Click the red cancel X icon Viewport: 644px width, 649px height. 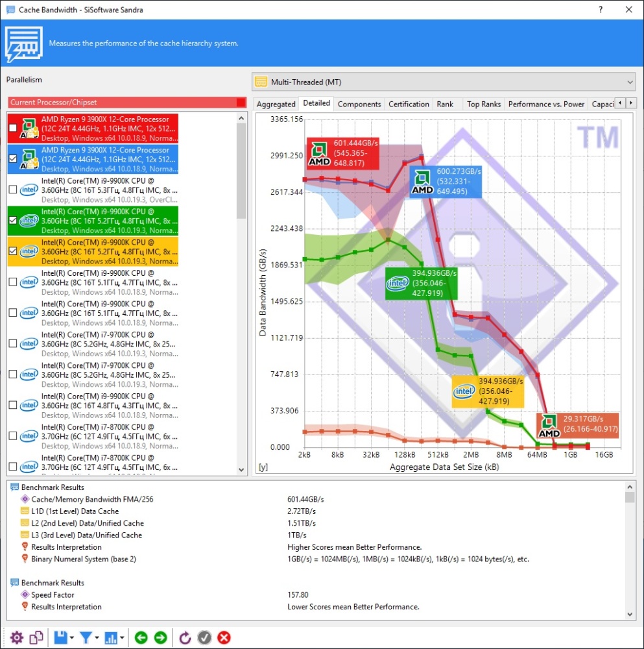coord(224,637)
